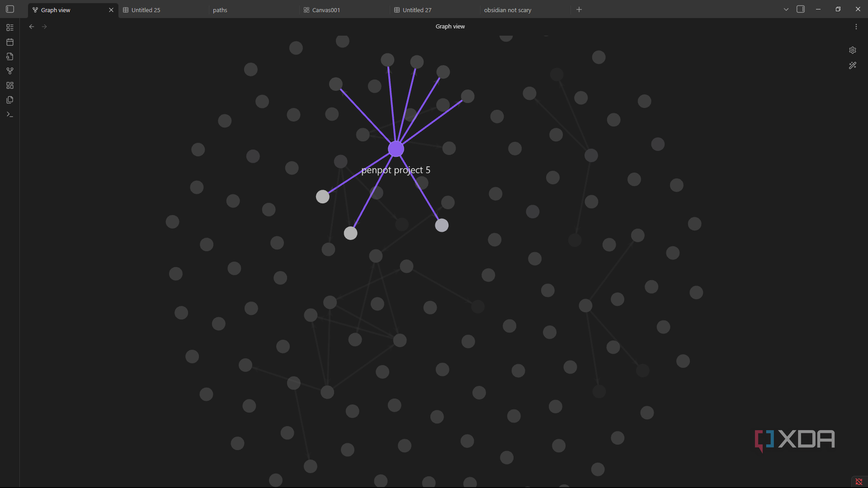Click the penpot project 5 node
The image size is (868, 488).
click(396, 149)
